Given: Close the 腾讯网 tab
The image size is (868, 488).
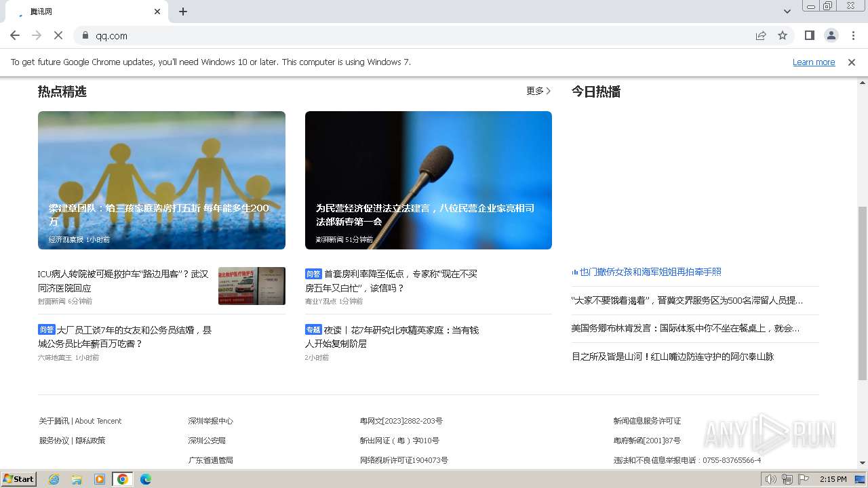Looking at the screenshot, I should coord(157,12).
